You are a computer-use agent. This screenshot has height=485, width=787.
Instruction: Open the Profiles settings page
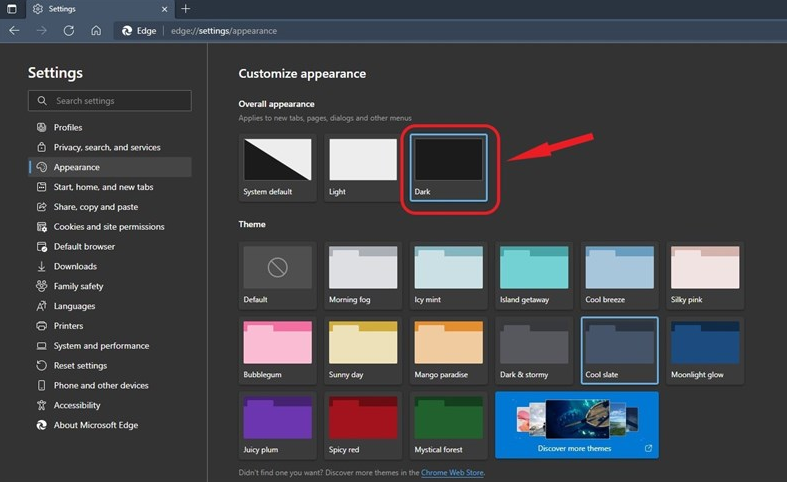(x=110, y=127)
